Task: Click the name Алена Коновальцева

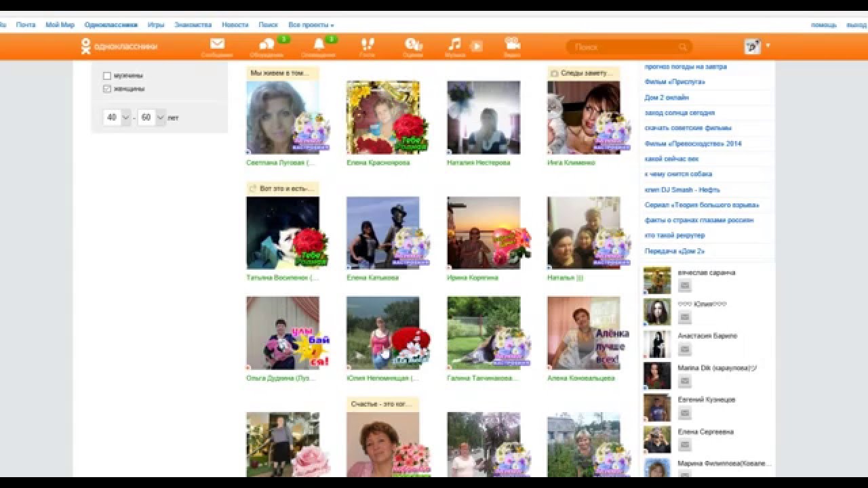Action: (x=581, y=378)
